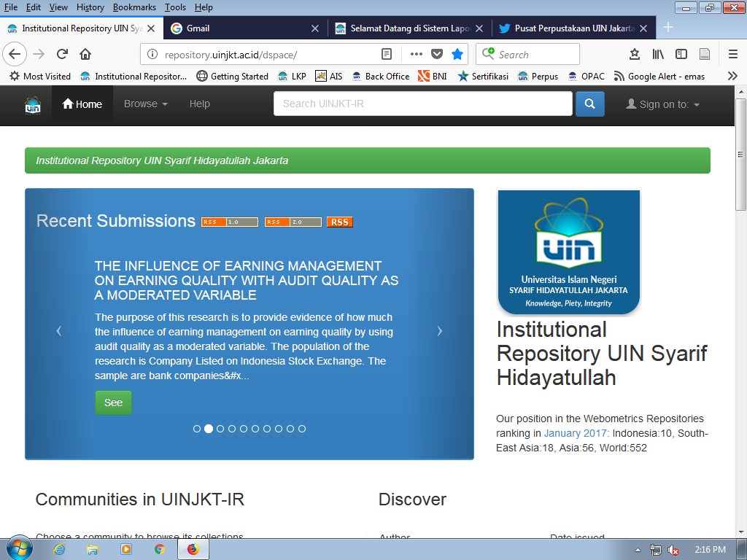Open the Edit menu
The image size is (747, 560).
[x=34, y=7]
